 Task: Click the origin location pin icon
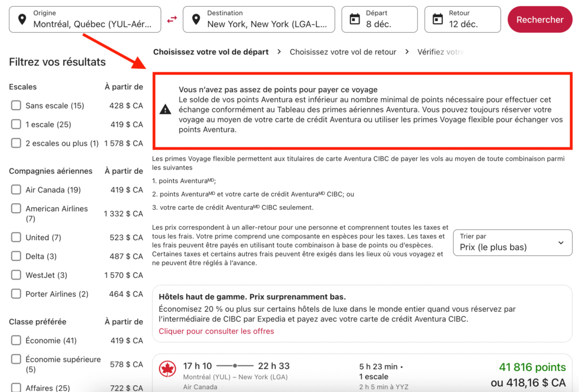(22, 20)
